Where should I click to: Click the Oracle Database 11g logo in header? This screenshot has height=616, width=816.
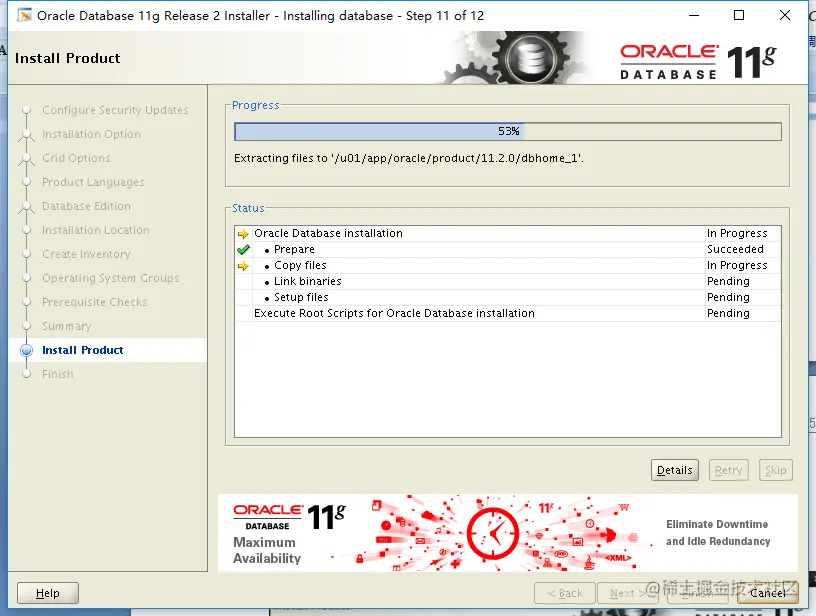point(698,62)
